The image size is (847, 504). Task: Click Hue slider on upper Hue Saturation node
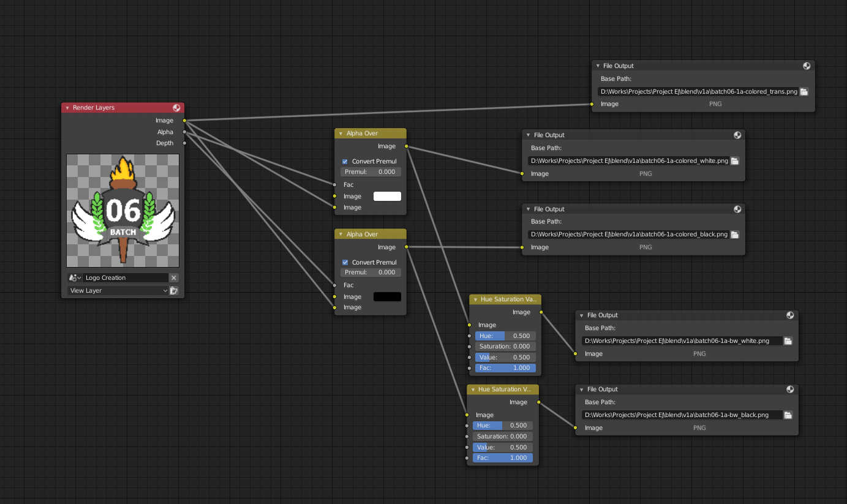pos(505,336)
